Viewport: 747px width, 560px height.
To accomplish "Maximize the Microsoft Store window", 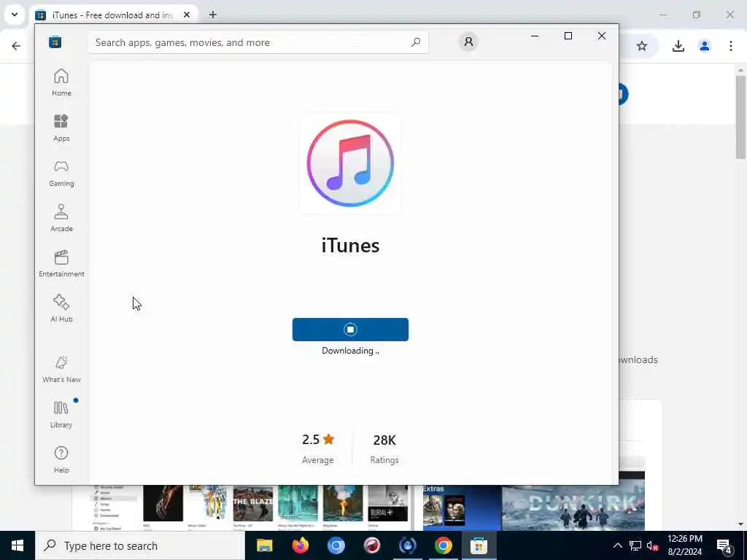I will tap(568, 36).
